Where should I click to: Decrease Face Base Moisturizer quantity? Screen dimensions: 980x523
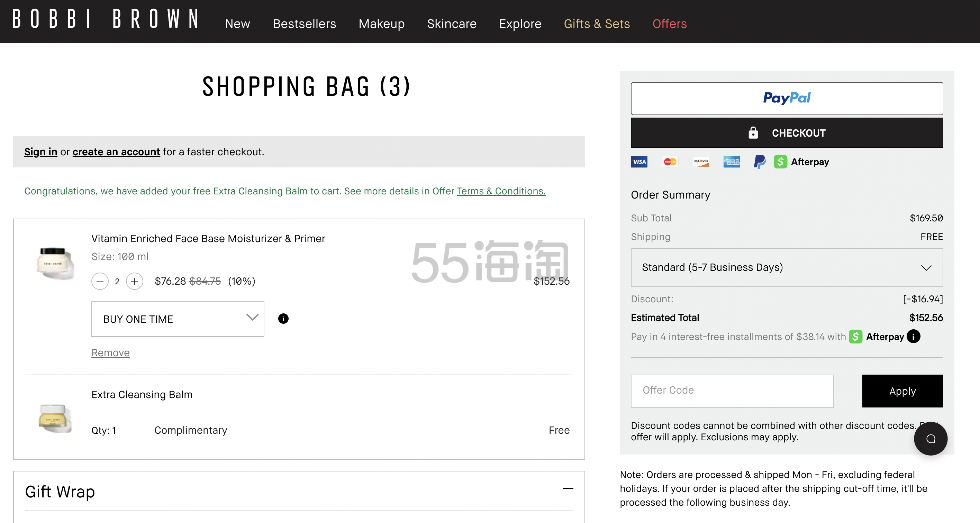[x=100, y=282]
